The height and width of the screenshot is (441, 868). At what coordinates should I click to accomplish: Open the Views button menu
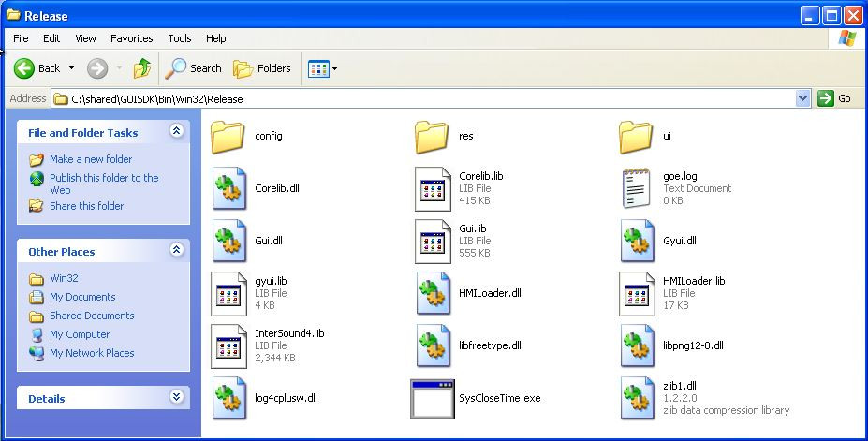322,68
